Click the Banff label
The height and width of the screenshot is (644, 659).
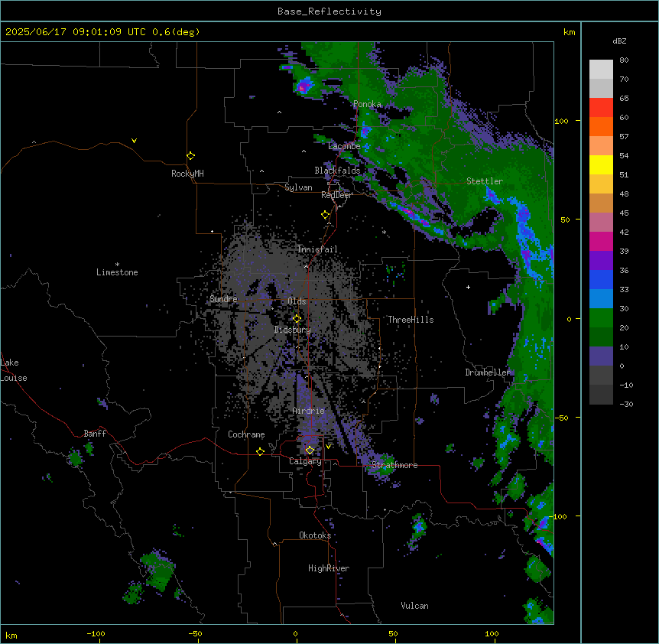(95, 434)
